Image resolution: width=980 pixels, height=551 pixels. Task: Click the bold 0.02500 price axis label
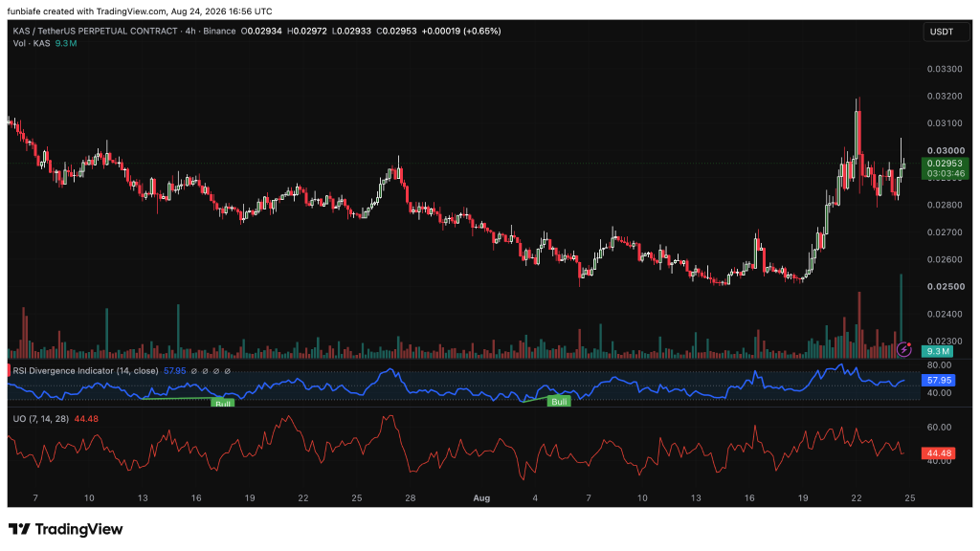point(946,287)
